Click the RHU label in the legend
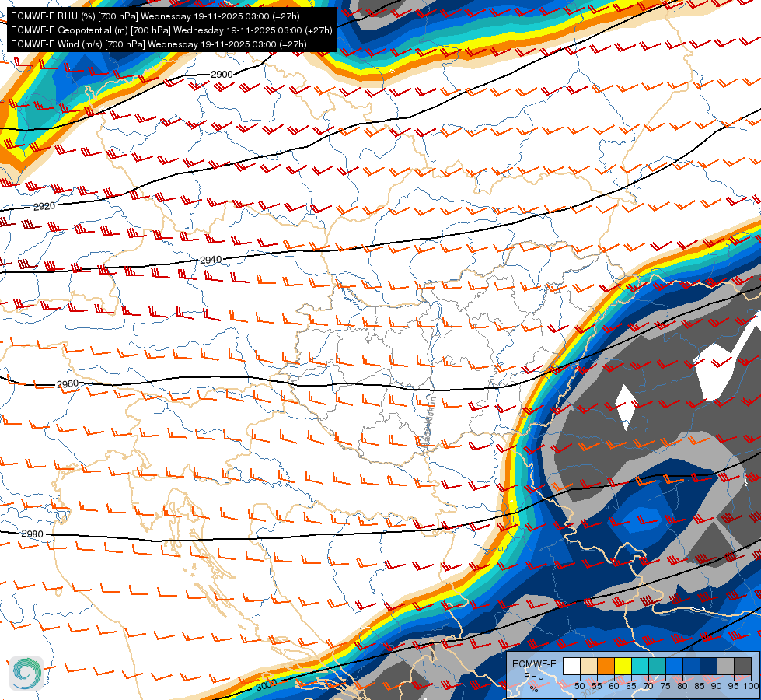 tap(534, 677)
